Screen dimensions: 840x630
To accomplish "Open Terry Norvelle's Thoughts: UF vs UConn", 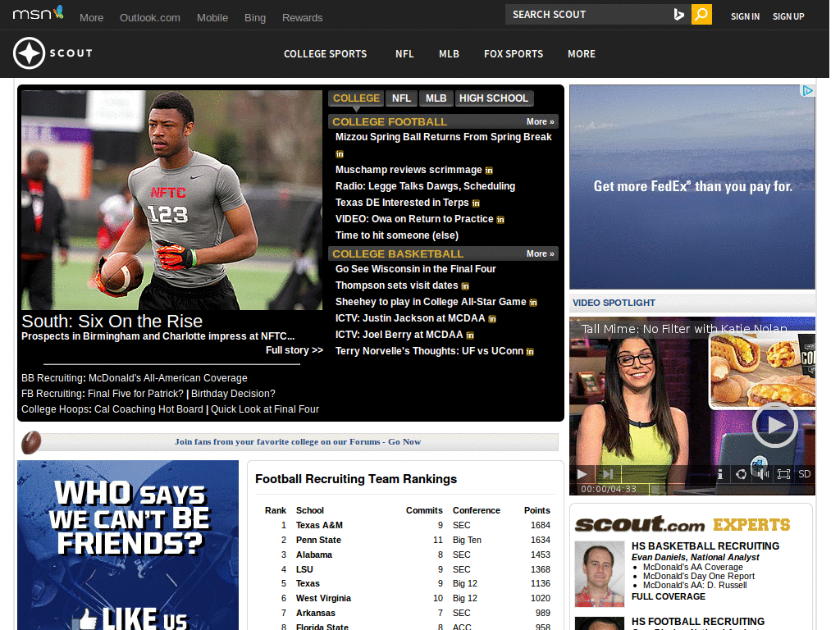I will [x=429, y=351].
